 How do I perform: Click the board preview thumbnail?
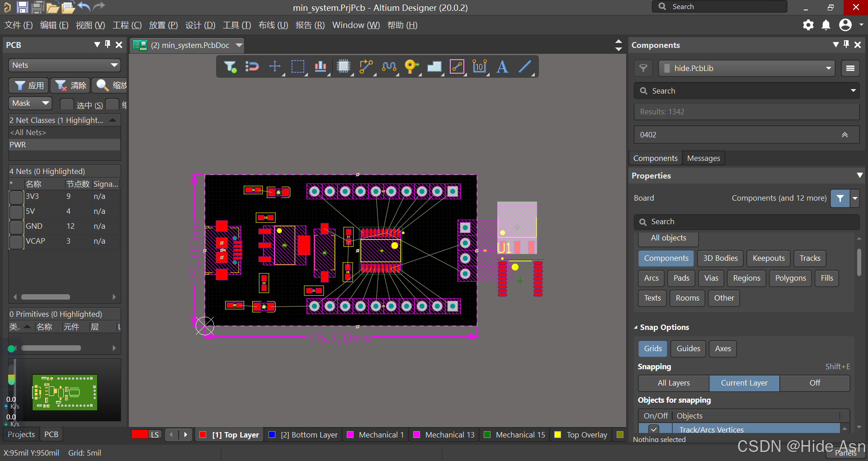tap(65, 392)
